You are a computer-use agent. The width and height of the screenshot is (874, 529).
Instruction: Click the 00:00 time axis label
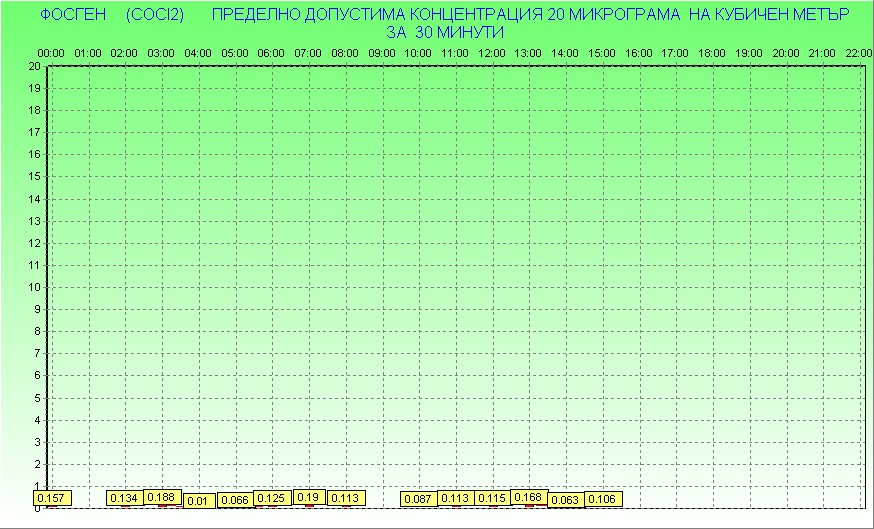51,52
